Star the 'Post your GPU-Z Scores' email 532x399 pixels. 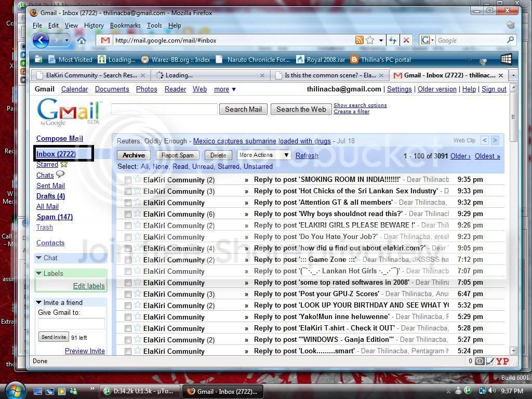pos(137,293)
